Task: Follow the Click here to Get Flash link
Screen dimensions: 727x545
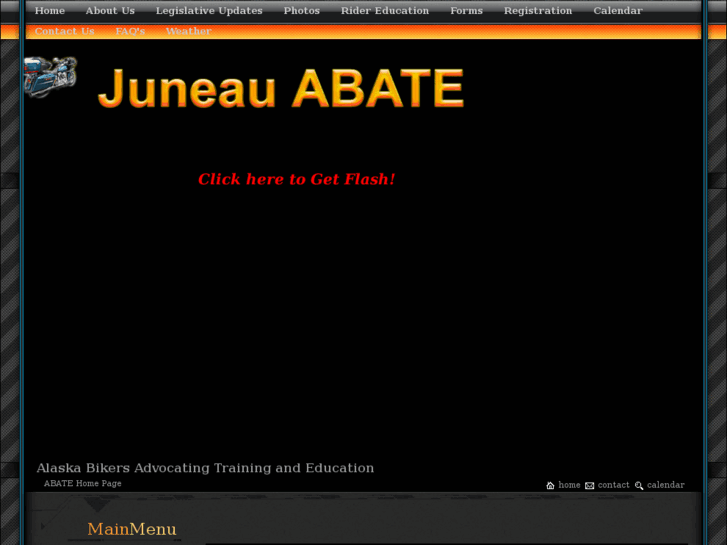Action: [x=297, y=179]
